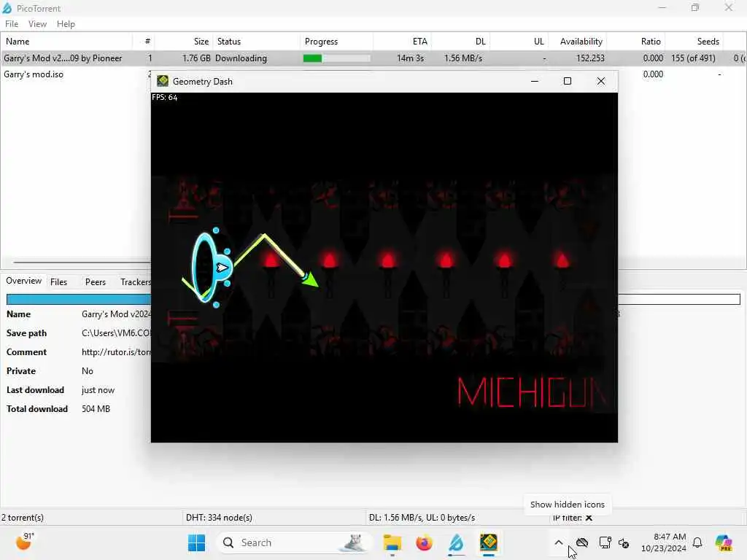The width and height of the screenshot is (747, 560).
Task: Click the green arrow tip in the game
Action: (311, 280)
